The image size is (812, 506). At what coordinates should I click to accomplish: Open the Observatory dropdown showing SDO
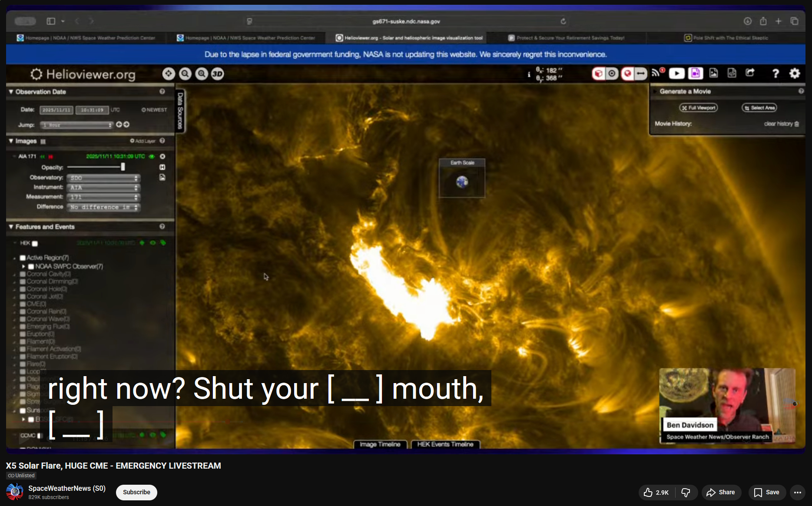click(103, 178)
